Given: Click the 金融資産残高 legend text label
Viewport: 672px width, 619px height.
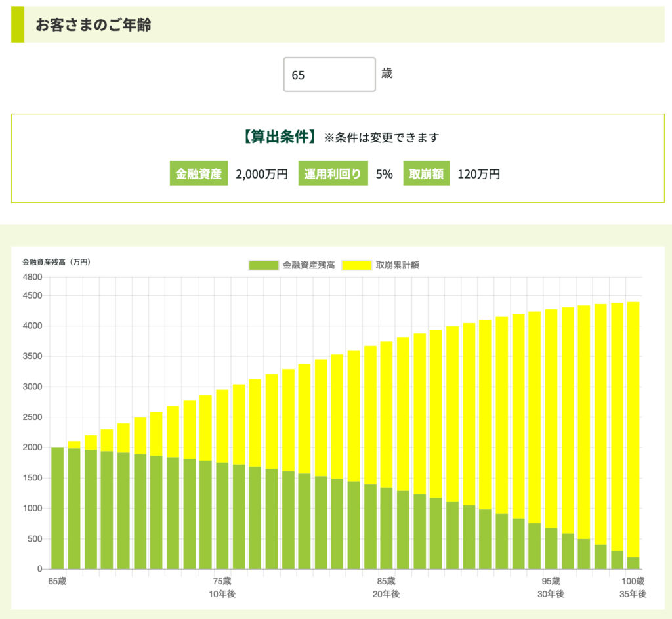Looking at the screenshot, I should [308, 265].
